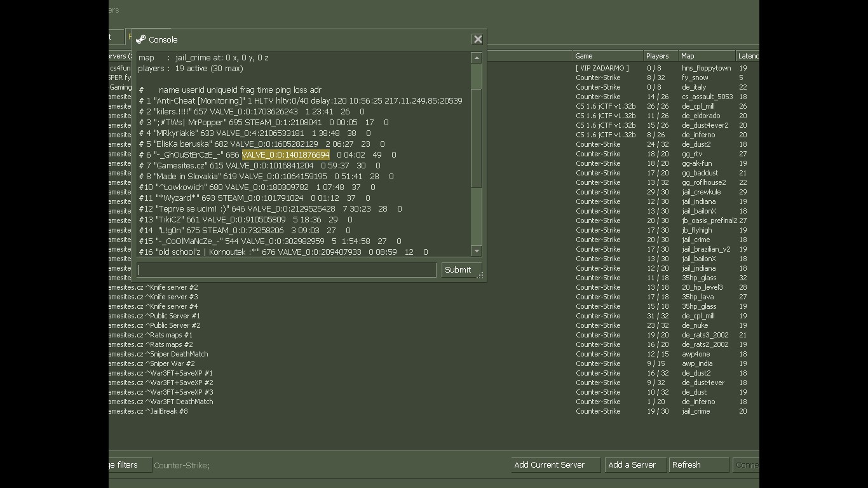
Task: Sort server list by Players column
Action: [661, 56]
